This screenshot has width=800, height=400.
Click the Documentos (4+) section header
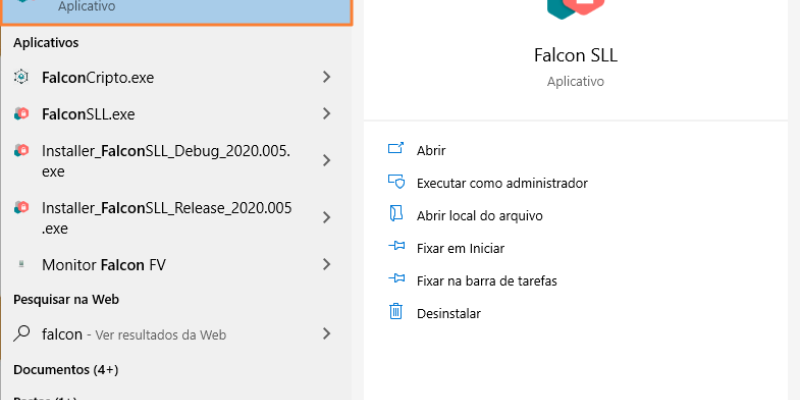66,369
